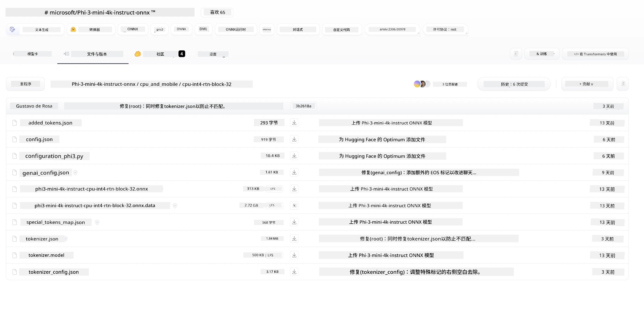
Task: Open the 主程序 branch selector
Action: point(26,84)
